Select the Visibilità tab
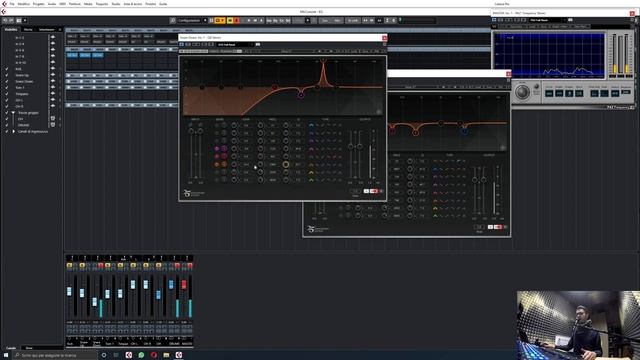Image resolution: width=640 pixels, height=360 pixels. (x=11, y=29)
